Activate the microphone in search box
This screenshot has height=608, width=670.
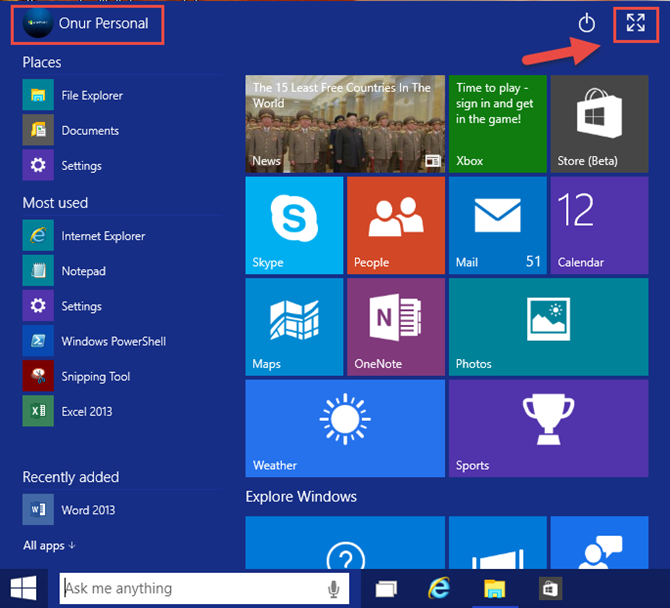(333, 589)
